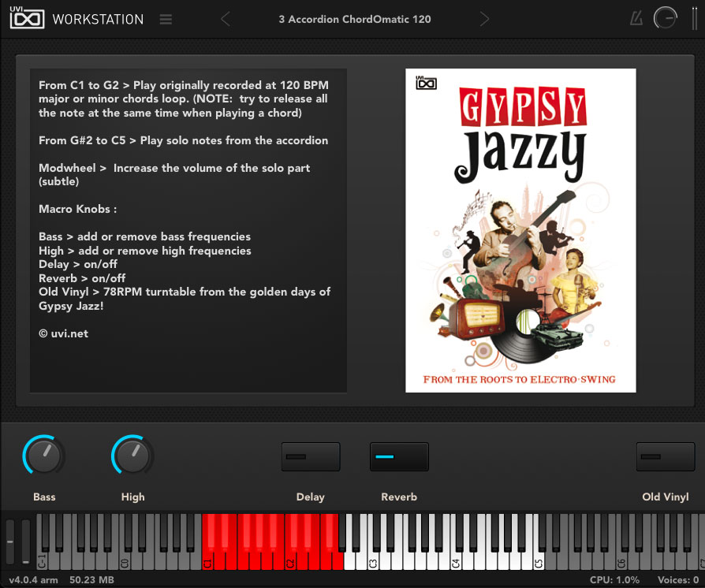Click the pitch wheel left of the keyboard
This screenshot has width=705, height=588.
coord(9,544)
